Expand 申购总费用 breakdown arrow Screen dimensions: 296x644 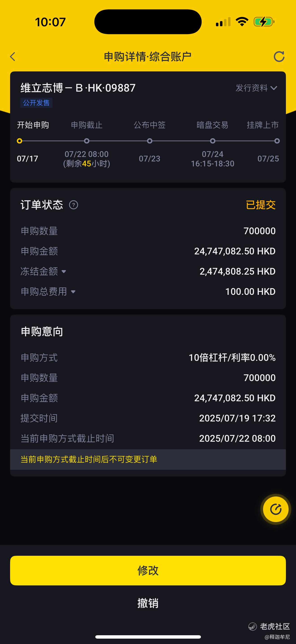pos(73,292)
